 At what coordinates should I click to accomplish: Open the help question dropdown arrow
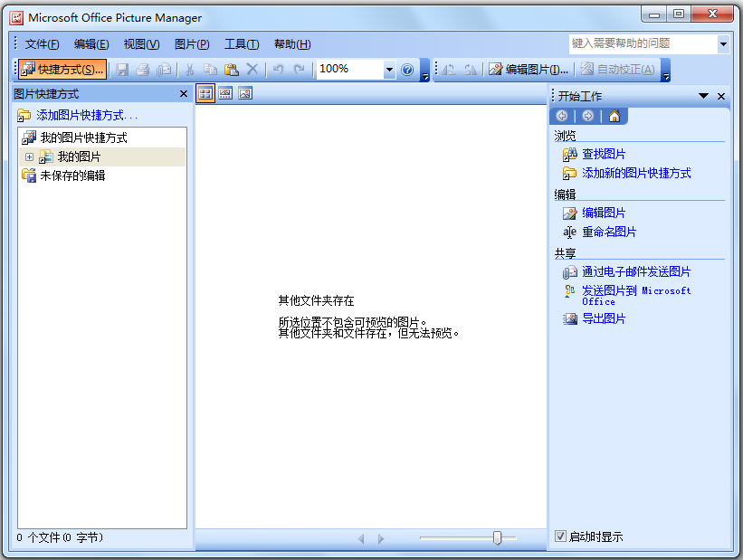723,43
